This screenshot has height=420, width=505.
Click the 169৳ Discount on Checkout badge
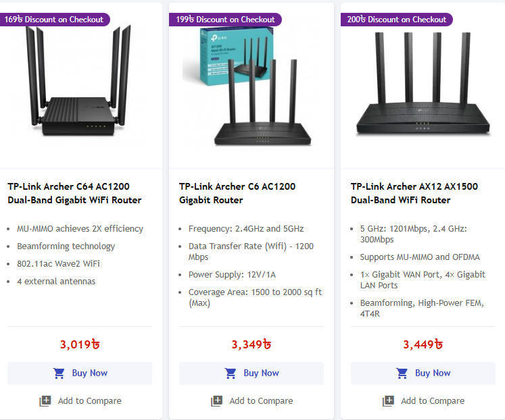click(x=54, y=20)
